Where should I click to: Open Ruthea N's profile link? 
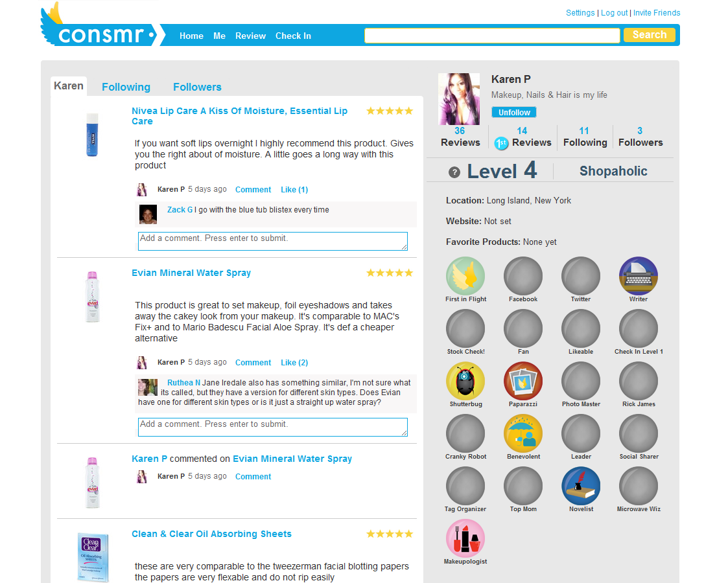(183, 383)
